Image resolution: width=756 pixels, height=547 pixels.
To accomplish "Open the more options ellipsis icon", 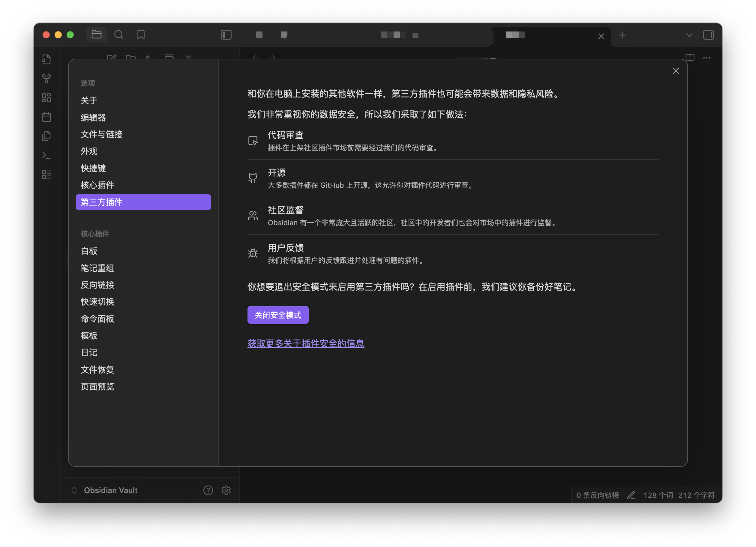I will tap(706, 58).
